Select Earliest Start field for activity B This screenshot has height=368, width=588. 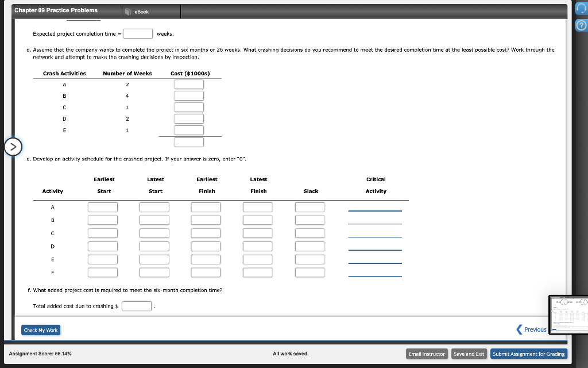(103, 220)
